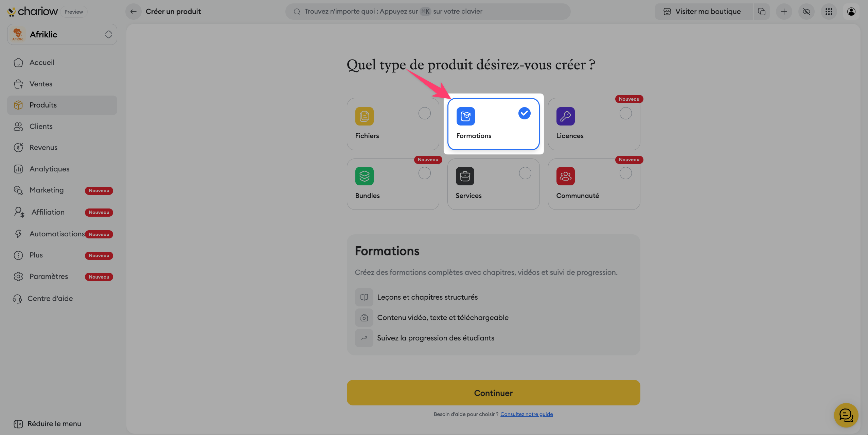
Task: Select the Services radio button
Action: (525, 173)
